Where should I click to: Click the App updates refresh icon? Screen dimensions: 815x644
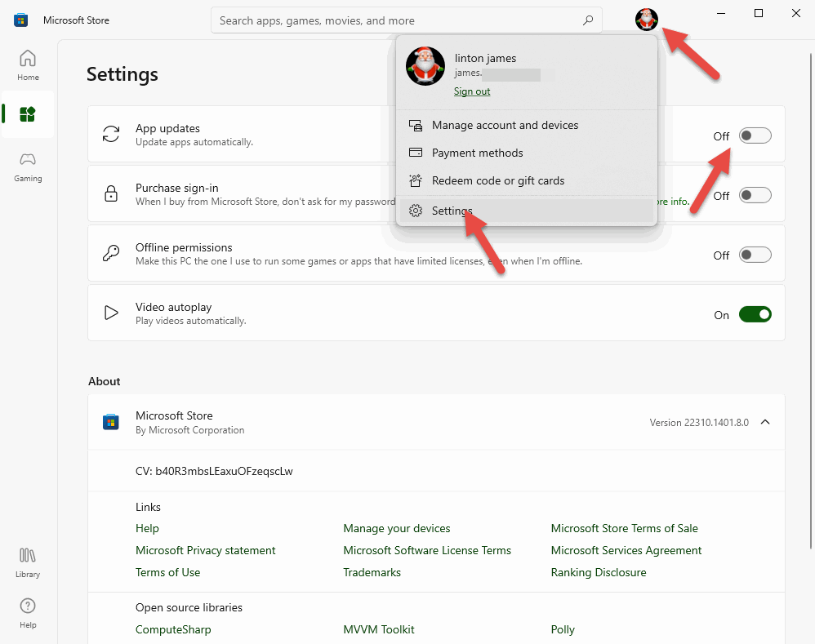pyautogui.click(x=111, y=134)
